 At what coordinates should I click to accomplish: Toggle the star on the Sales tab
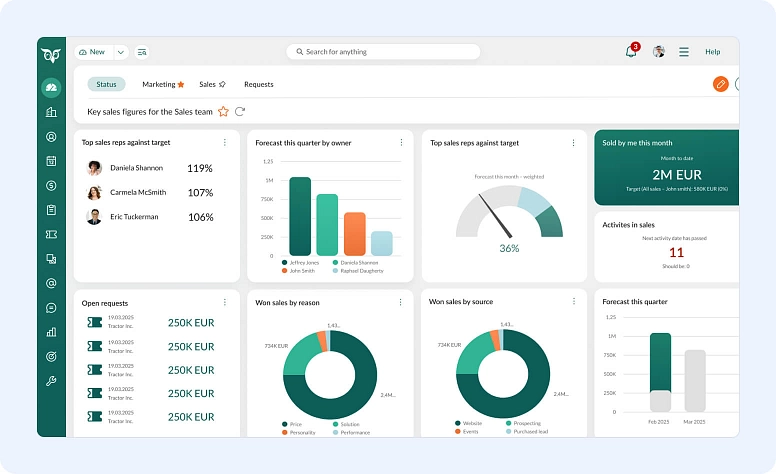pyautogui.click(x=222, y=85)
